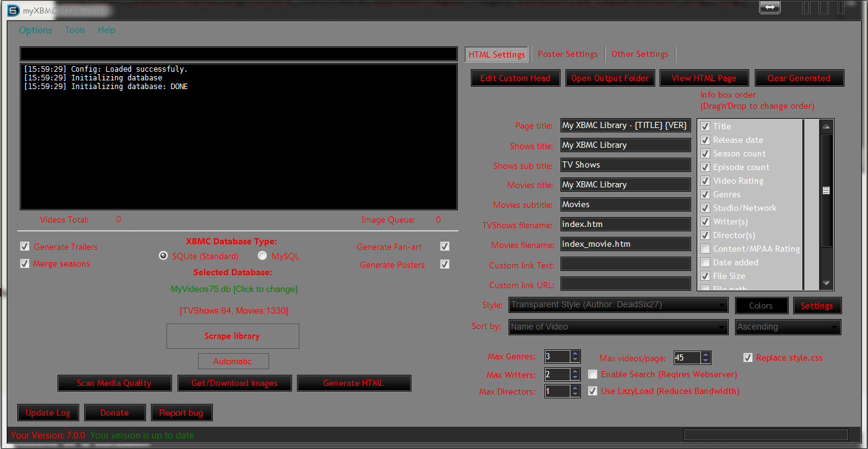Click the info box list scroll-down arrow
This screenshot has width=868, height=449.
click(827, 283)
